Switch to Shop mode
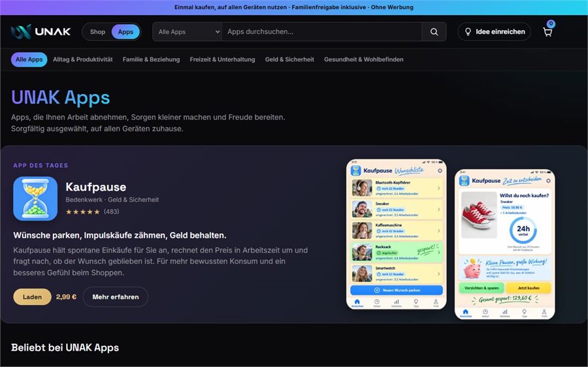The width and height of the screenshot is (588, 367). click(x=97, y=32)
